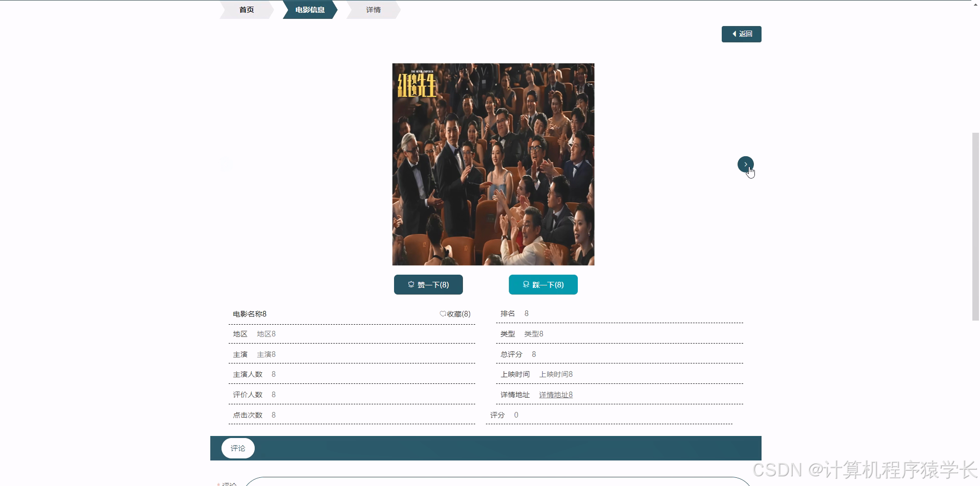Image resolution: width=980 pixels, height=486 pixels.
Task: Click the 收藏(8) favorite heart
Action: click(x=455, y=314)
